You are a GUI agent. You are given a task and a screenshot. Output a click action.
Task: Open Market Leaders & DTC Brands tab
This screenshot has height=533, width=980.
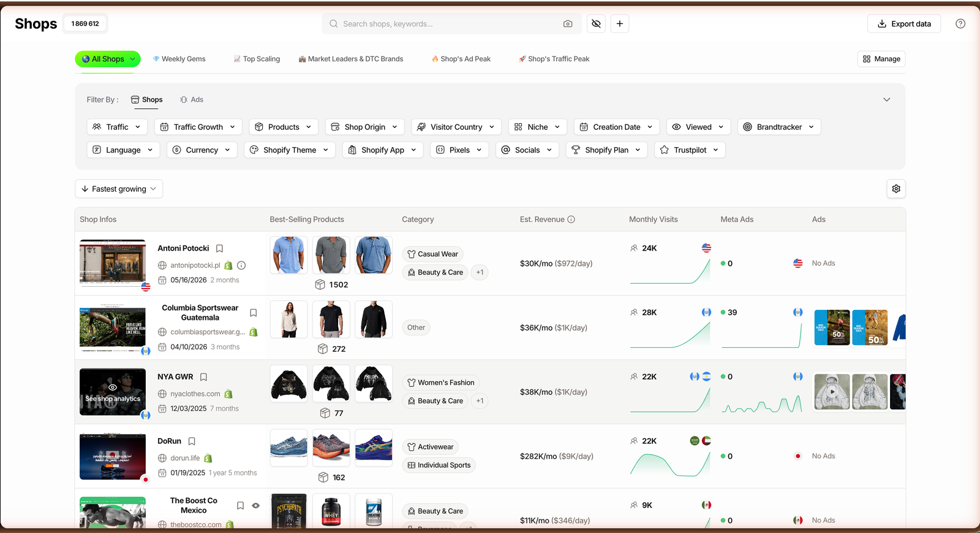click(351, 59)
